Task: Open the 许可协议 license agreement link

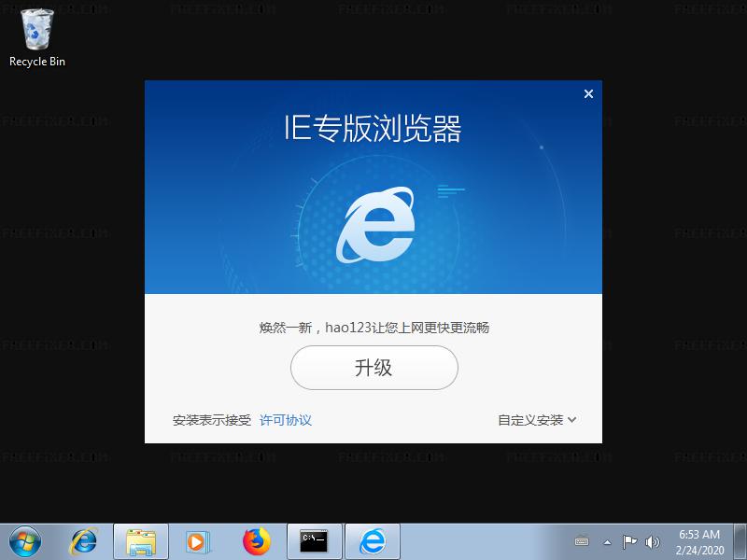Action: (x=286, y=420)
